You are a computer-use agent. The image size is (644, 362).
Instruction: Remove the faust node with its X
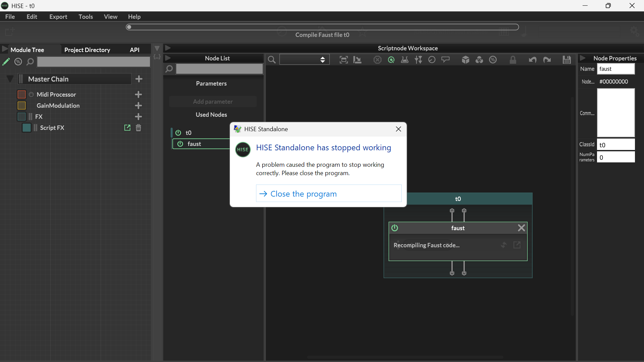521,228
